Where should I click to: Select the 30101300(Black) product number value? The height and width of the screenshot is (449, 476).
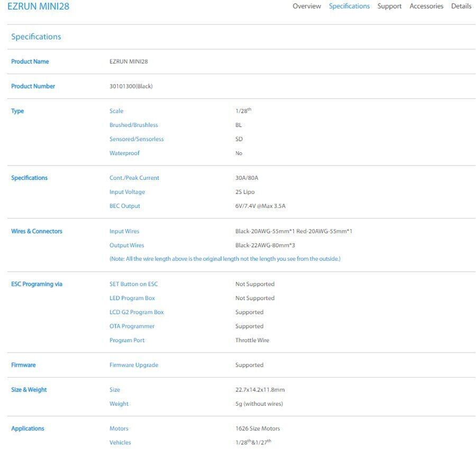(131, 86)
